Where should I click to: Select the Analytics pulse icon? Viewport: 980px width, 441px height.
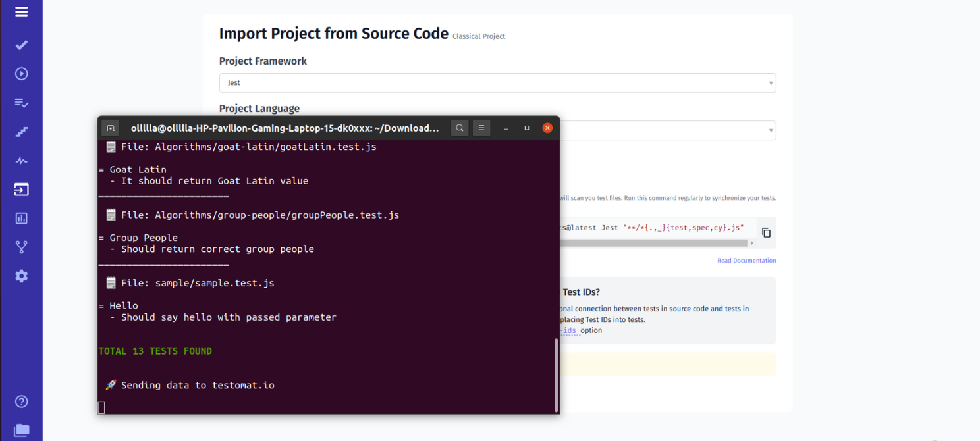[20, 160]
